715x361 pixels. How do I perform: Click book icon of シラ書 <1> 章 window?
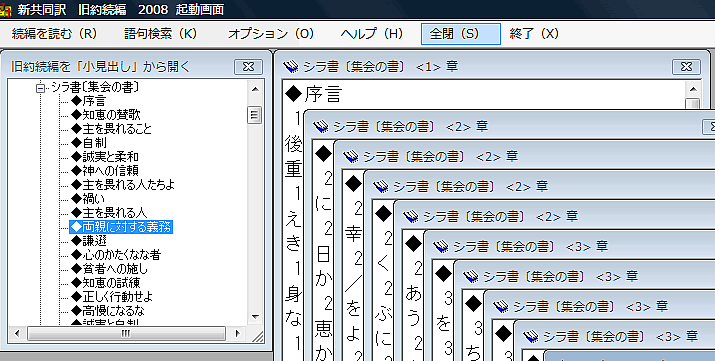tap(290, 67)
